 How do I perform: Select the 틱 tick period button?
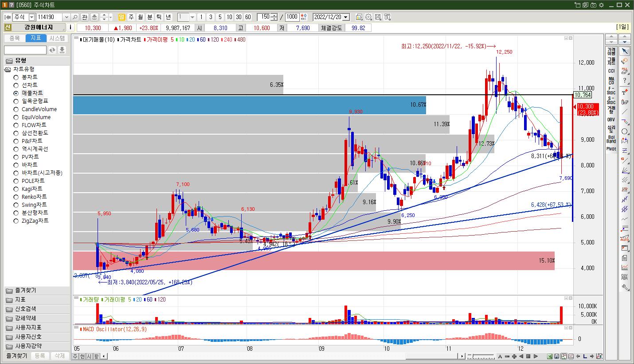pos(159,17)
